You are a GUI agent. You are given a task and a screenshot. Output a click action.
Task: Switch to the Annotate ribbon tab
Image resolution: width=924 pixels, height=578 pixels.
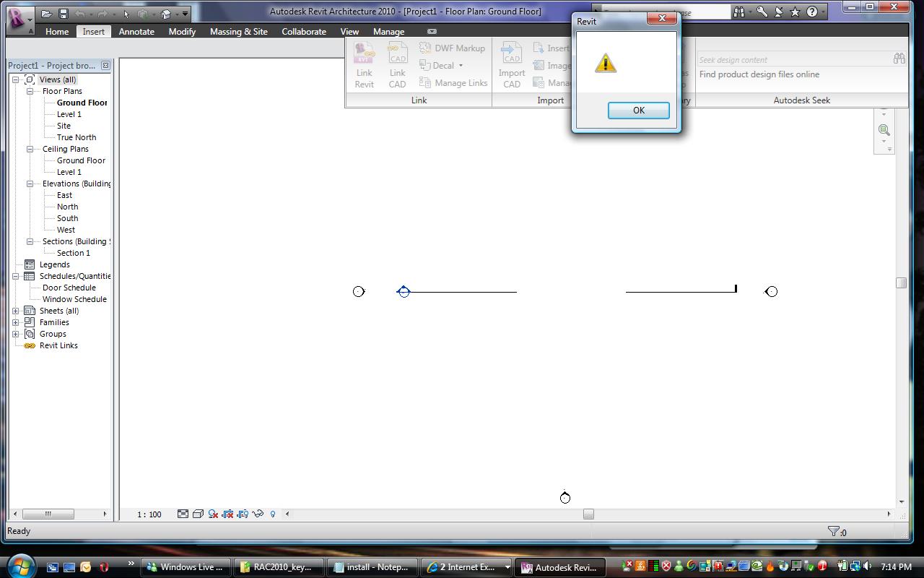(136, 32)
